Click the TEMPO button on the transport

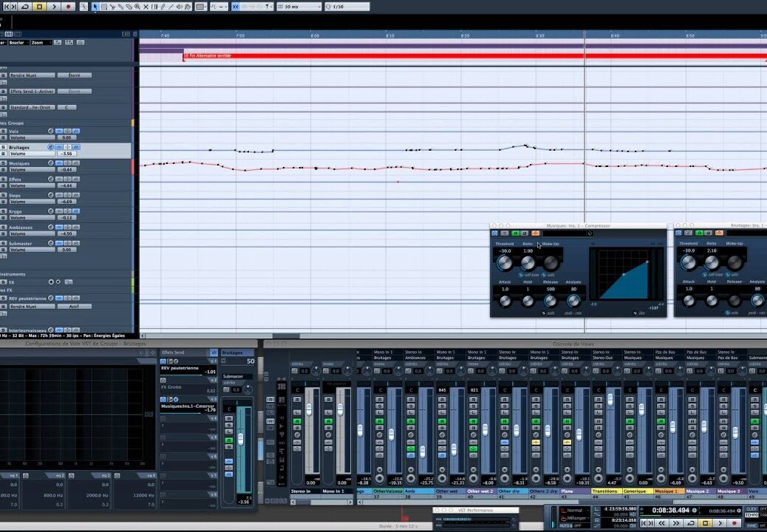[751, 515]
